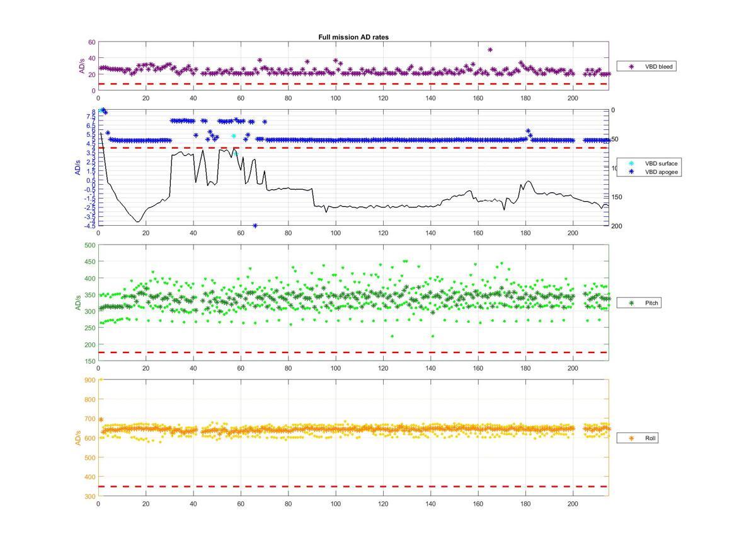This screenshot has width=756, height=558.
Task: Select the 'VBD bleed' legend label
Action: click(658, 66)
